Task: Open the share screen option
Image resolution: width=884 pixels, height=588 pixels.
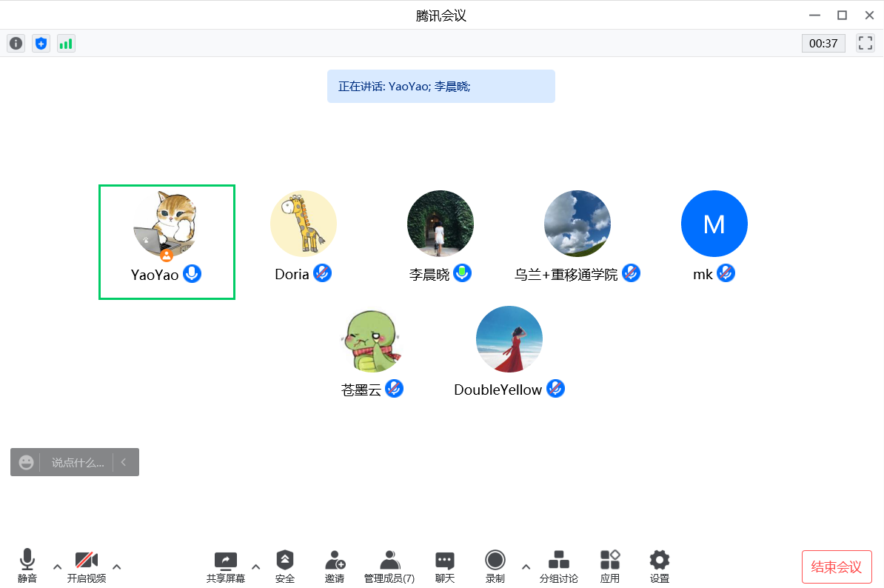Action: pyautogui.click(x=225, y=567)
